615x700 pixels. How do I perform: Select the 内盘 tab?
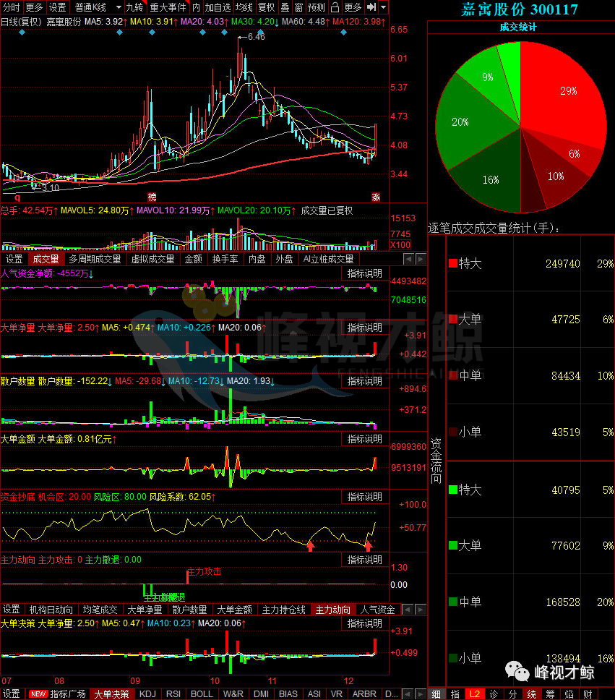tap(257, 259)
